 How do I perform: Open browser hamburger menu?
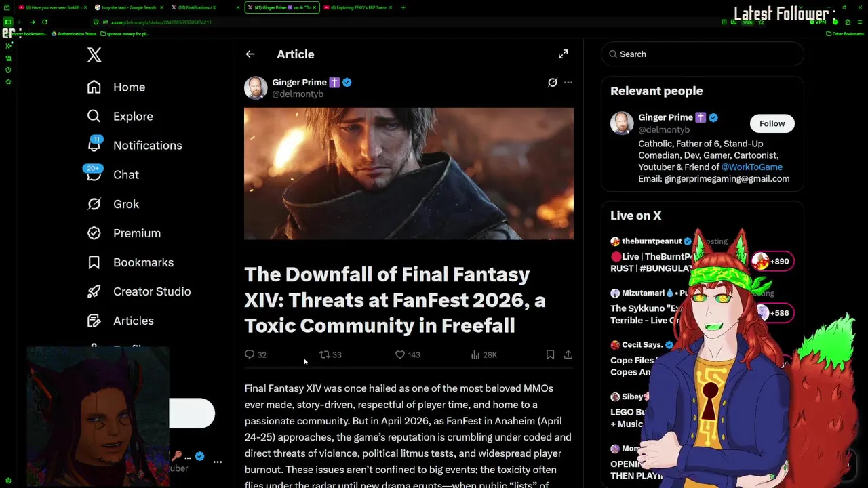(x=860, y=22)
